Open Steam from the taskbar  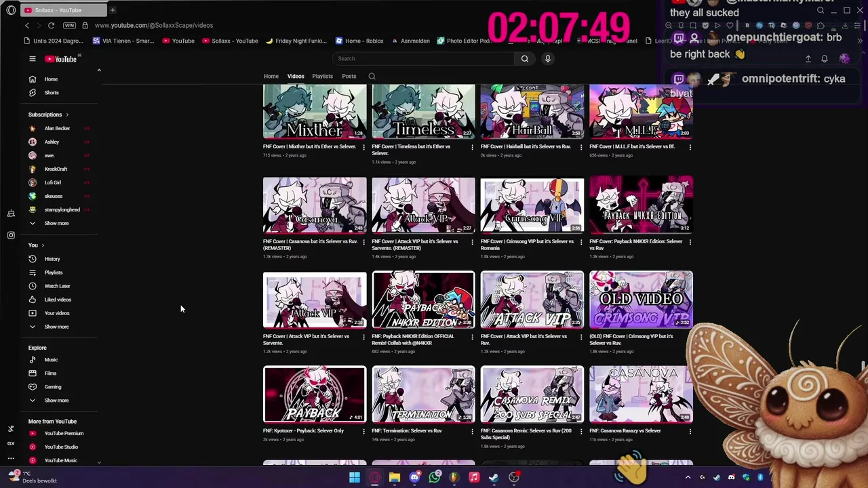point(494,478)
